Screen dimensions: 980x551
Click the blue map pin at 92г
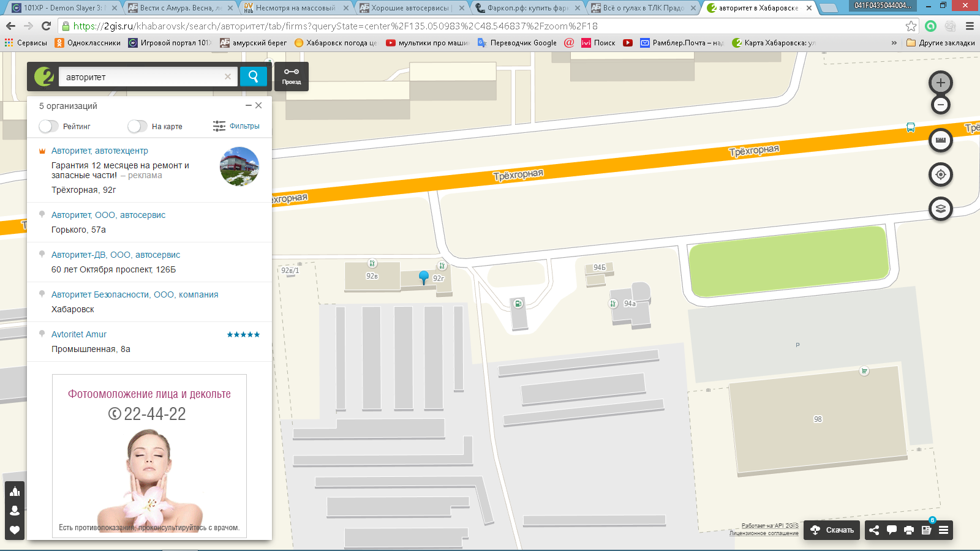click(423, 277)
